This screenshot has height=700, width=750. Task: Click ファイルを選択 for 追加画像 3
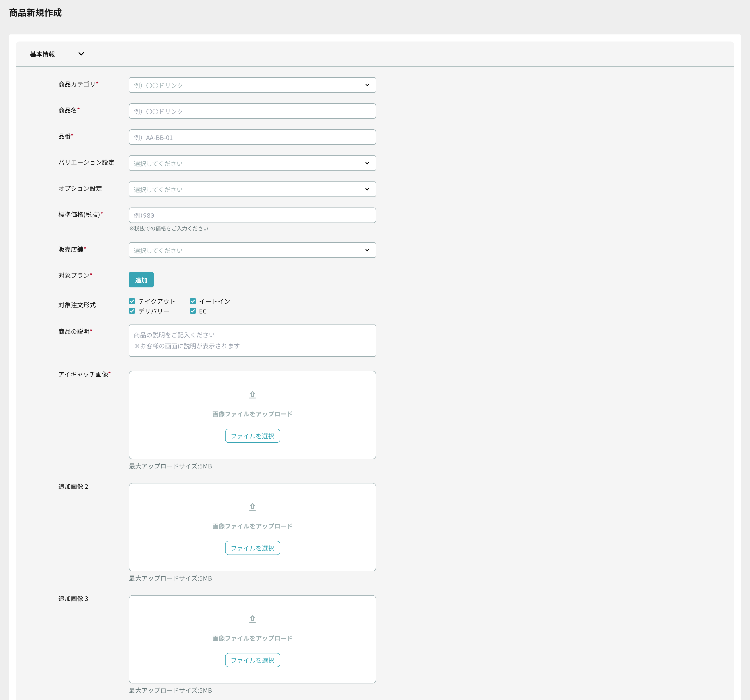coord(252,660)
